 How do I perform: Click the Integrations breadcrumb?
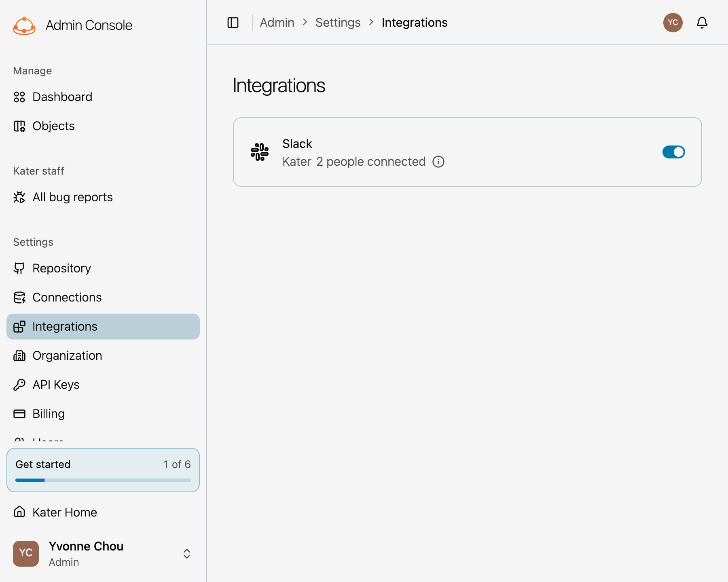coord(415,23)
